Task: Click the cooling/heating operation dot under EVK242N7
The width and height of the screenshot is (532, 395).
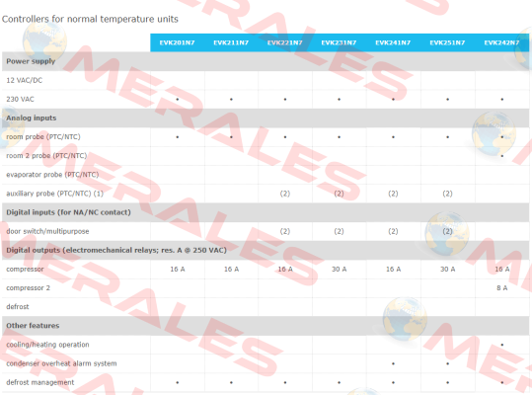Action: coord(502,345)
